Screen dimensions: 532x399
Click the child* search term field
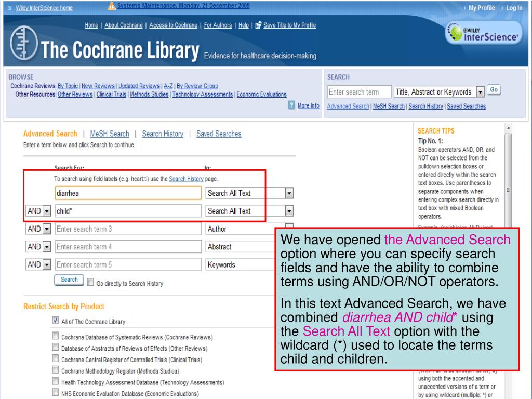click(x=128, y=211)
